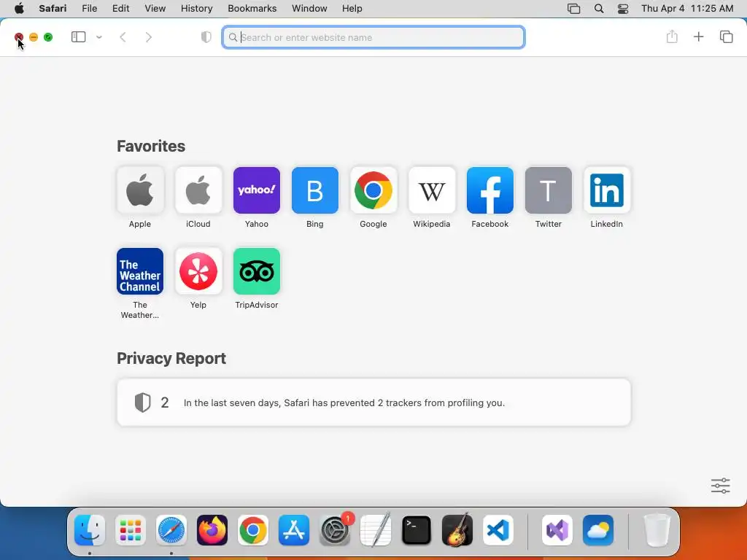Open the Privacy Report tracker summary
Image resolution: width=747 pixels, height=560 pixels.
373,402
